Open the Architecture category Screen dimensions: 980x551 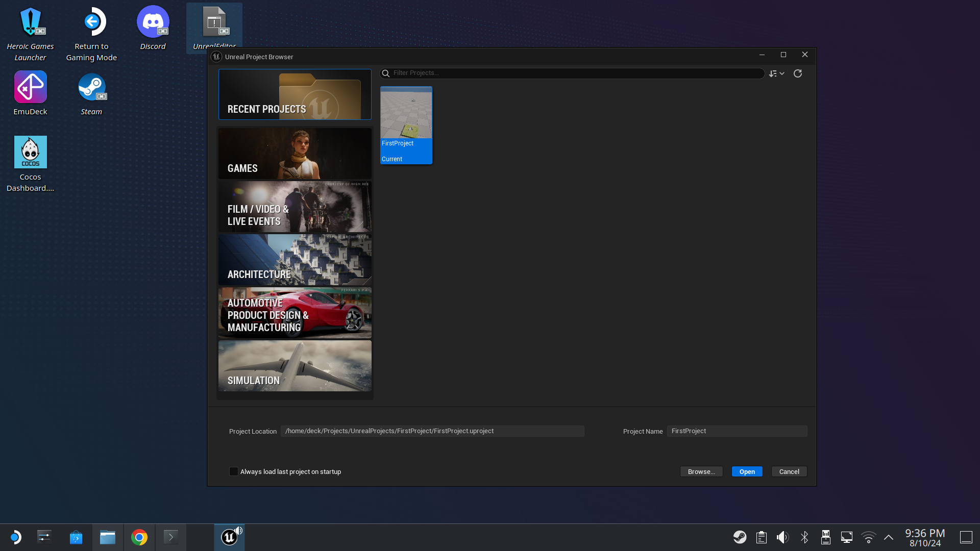coord(295,260)
